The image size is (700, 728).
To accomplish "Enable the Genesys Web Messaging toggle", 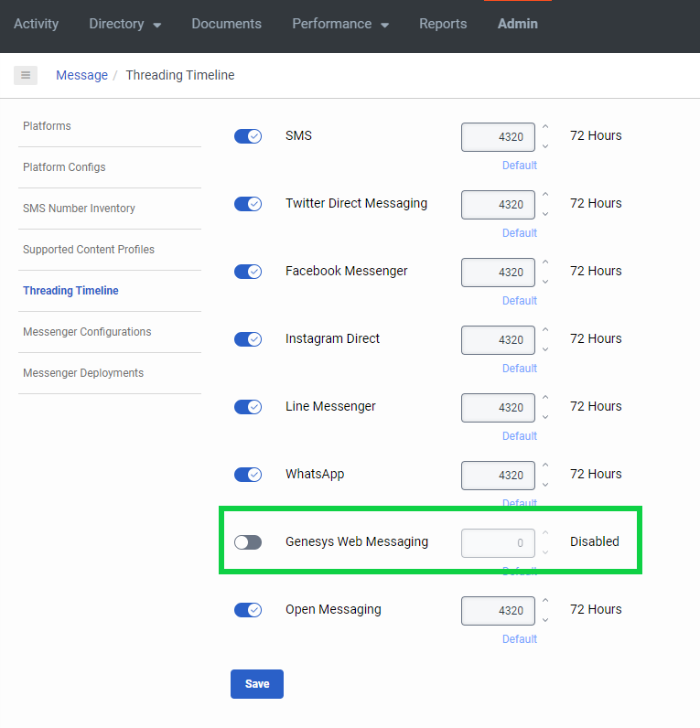I will (x=248, y=542).
